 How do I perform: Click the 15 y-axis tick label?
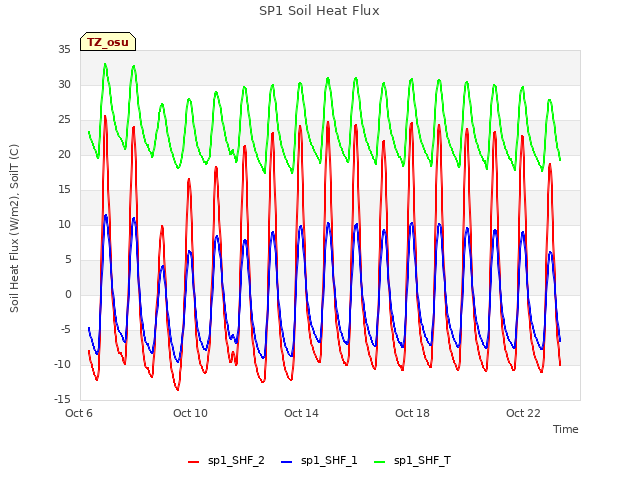(64, 190)
